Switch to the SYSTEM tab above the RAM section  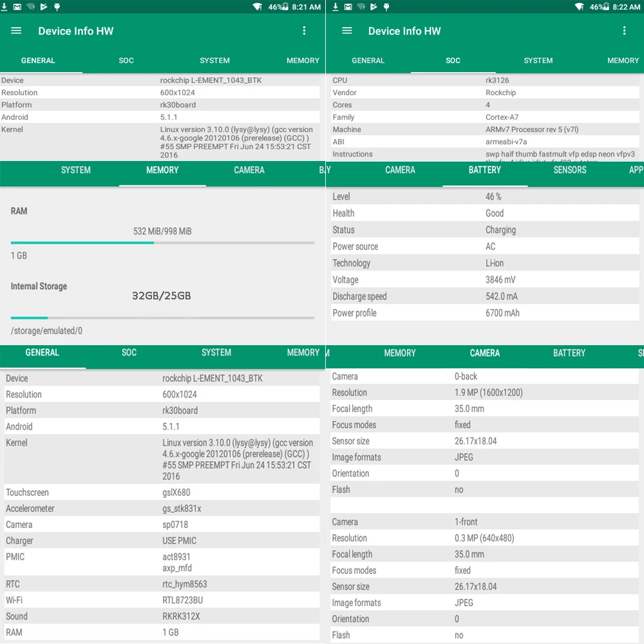[76, 170]
